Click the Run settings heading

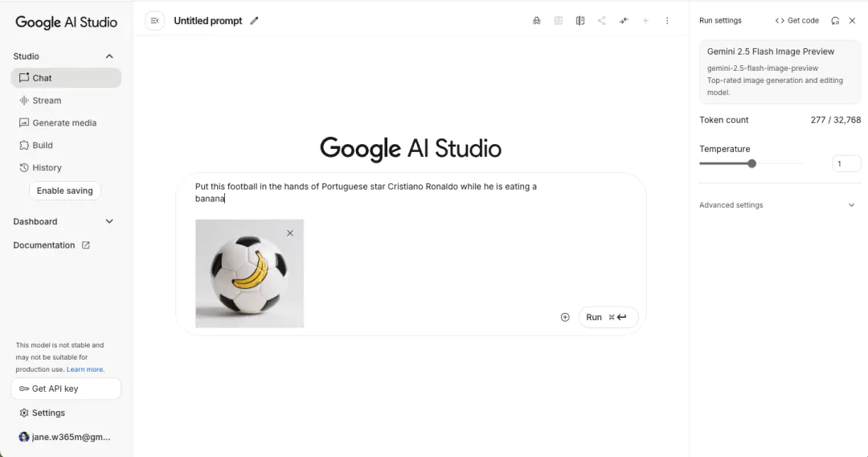pos(720,20)
